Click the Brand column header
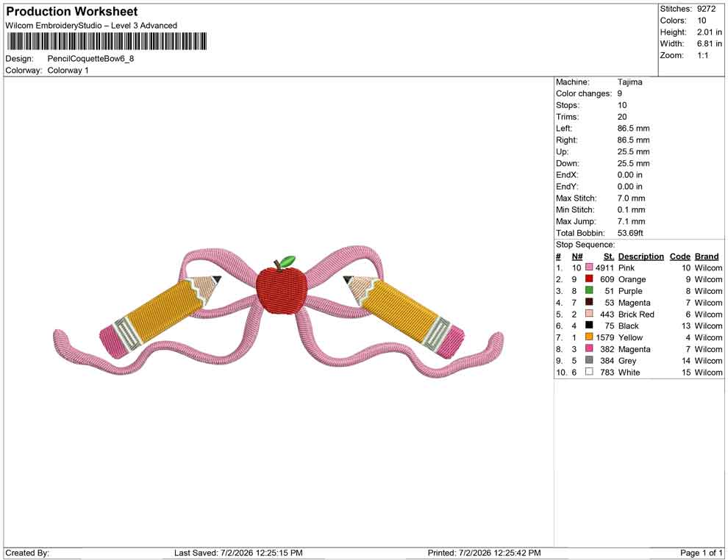The height and width of the screenshot is (560, 728). click(x=707, y=256)
